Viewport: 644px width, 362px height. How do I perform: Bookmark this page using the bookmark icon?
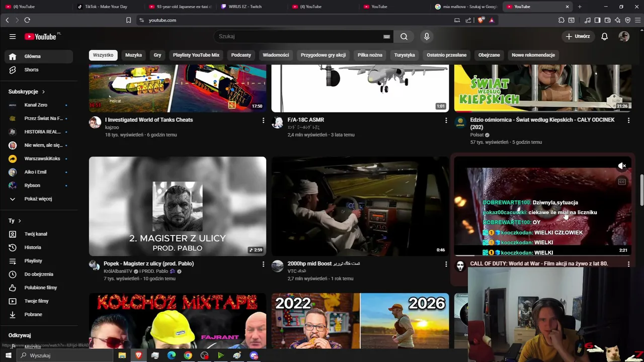click(128, 20)
